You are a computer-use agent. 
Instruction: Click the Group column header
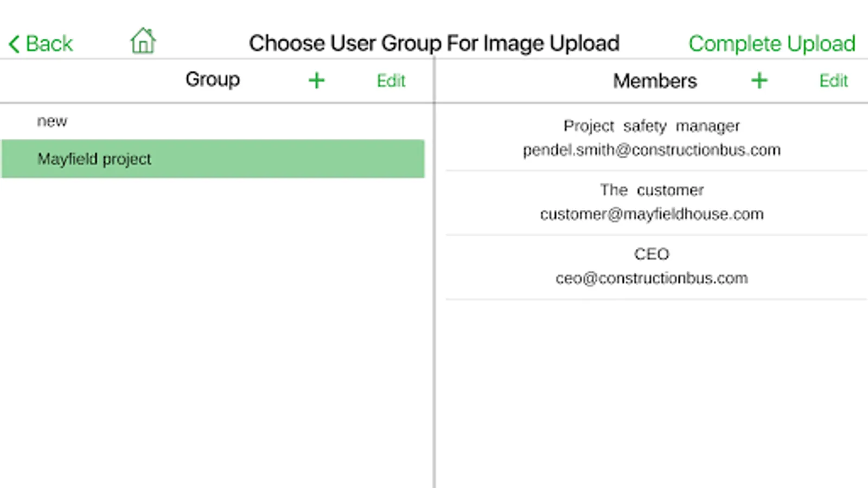[212, 80]
